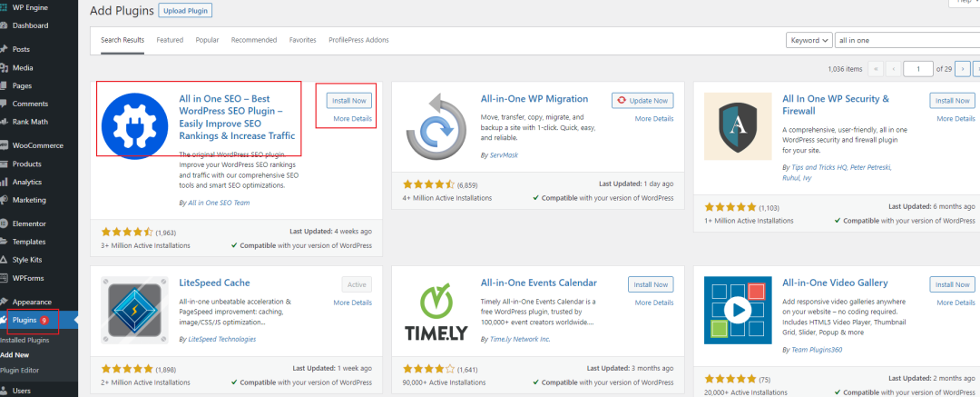Open More Details for LiteSpeed Cache
The height and width of the screenshot is (397, 980).
tap(352, 303)
